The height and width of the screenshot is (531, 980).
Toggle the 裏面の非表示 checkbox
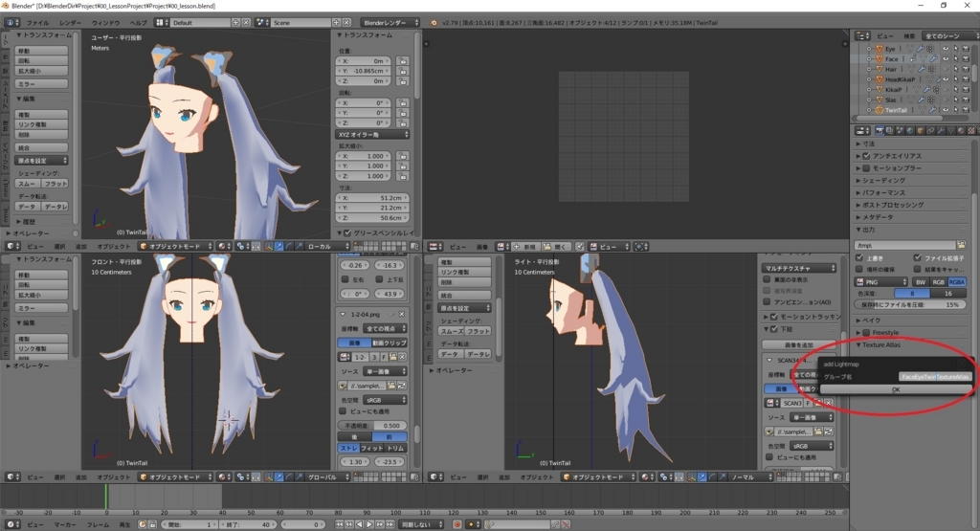tap(767, 280)
